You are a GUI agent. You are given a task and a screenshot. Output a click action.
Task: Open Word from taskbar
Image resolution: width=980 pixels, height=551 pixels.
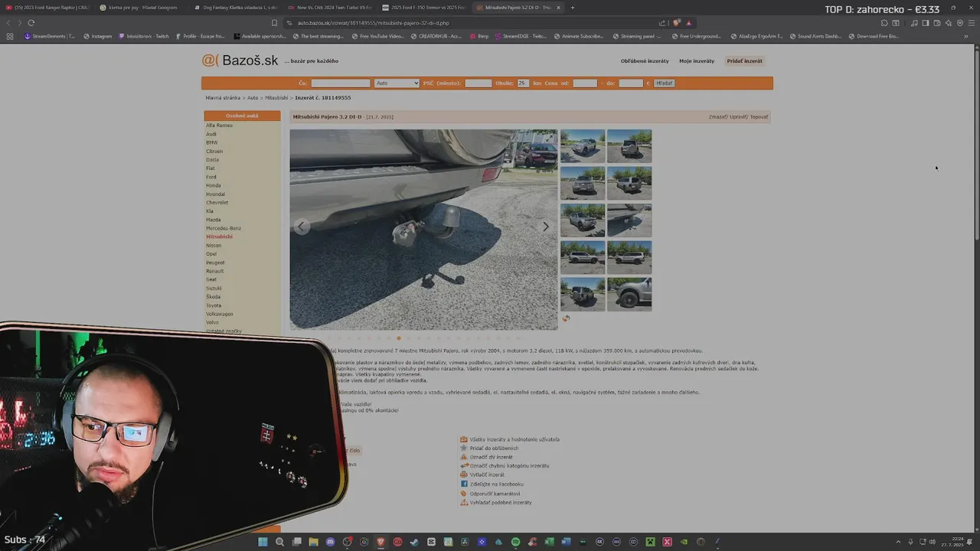coord(566,542)
